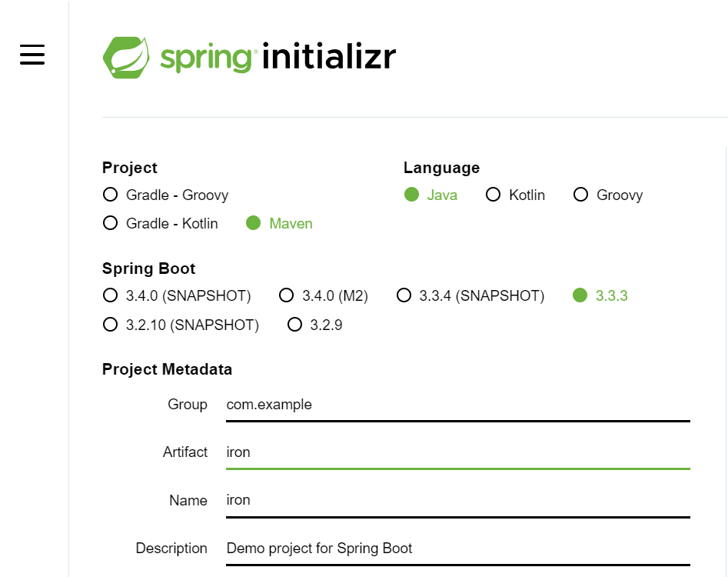Choose Spring Boot 3.2.9 version
Viewport: 728px width, 577px height.
(x=294, y=325)
